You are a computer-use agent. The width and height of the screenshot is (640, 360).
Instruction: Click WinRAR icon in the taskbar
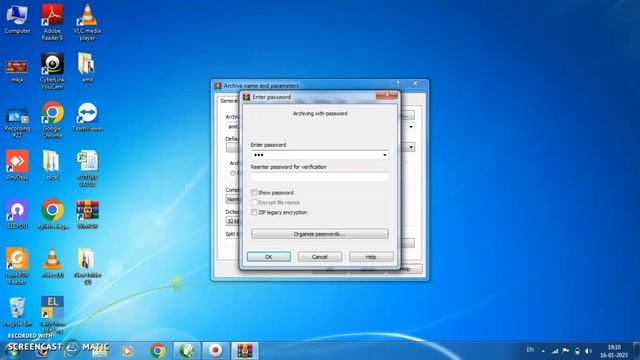[245, 351]
